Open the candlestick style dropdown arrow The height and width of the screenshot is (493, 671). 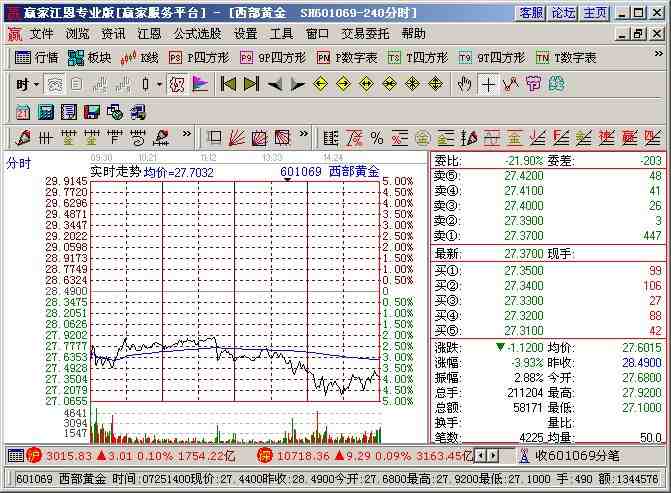click(x=159, y=84)
